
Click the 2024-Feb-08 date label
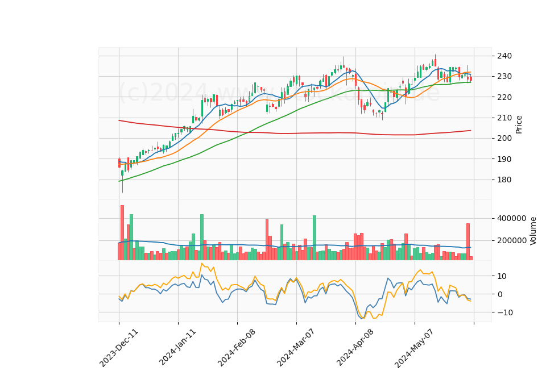click(x=237, y=348)
